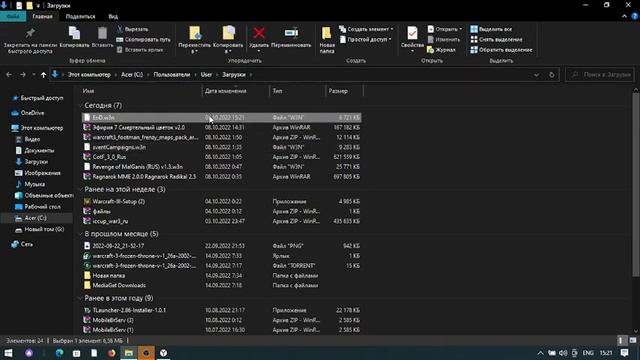Delete the file with the red X icon

pyautogui.click(x=259, y=33)
